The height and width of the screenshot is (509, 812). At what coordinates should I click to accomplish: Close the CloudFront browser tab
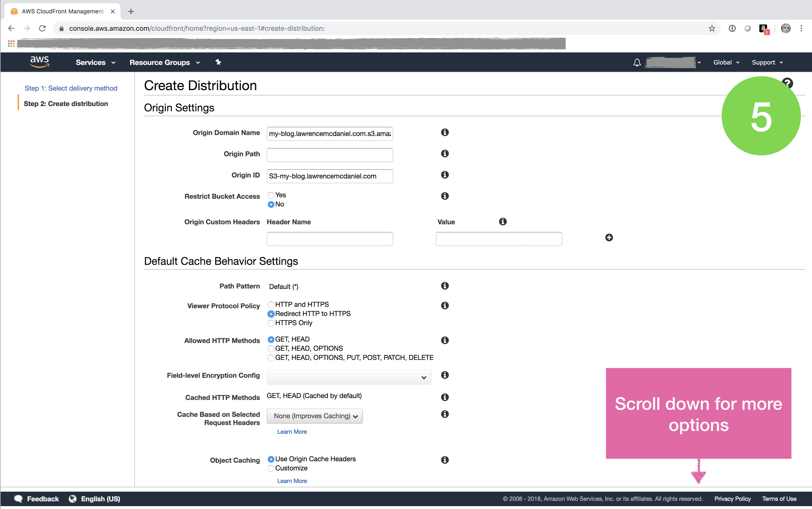[x=113, y=11]
